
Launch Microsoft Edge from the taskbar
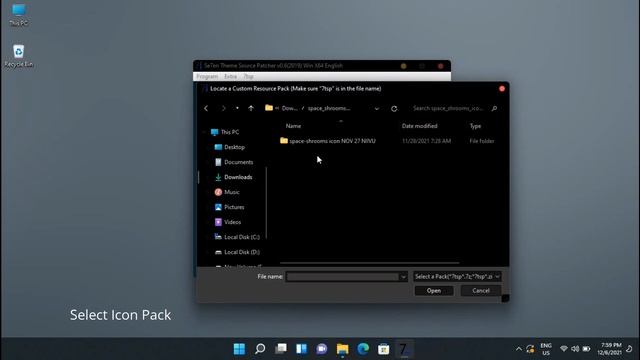[x=363, y=349]
